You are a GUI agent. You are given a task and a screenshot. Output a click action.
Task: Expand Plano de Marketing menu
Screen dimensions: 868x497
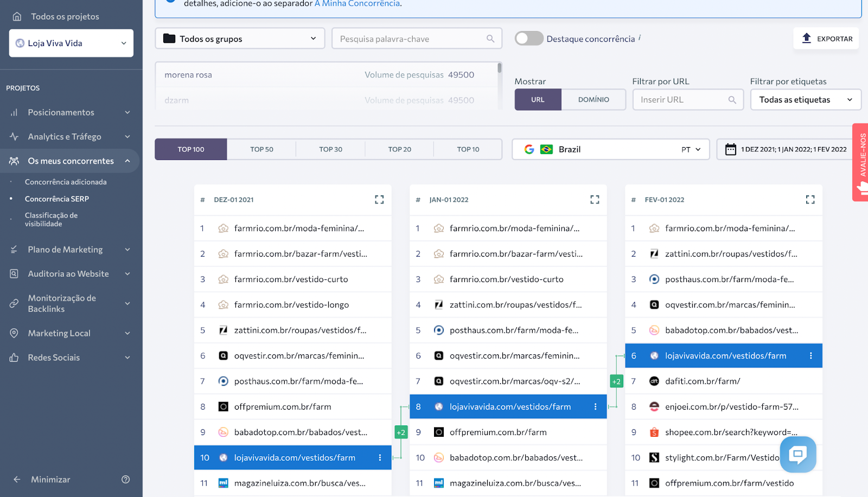(71, 250)
